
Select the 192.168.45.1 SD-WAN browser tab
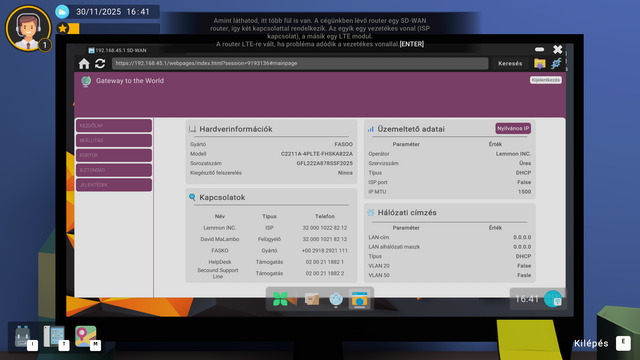tap(118, 50)
